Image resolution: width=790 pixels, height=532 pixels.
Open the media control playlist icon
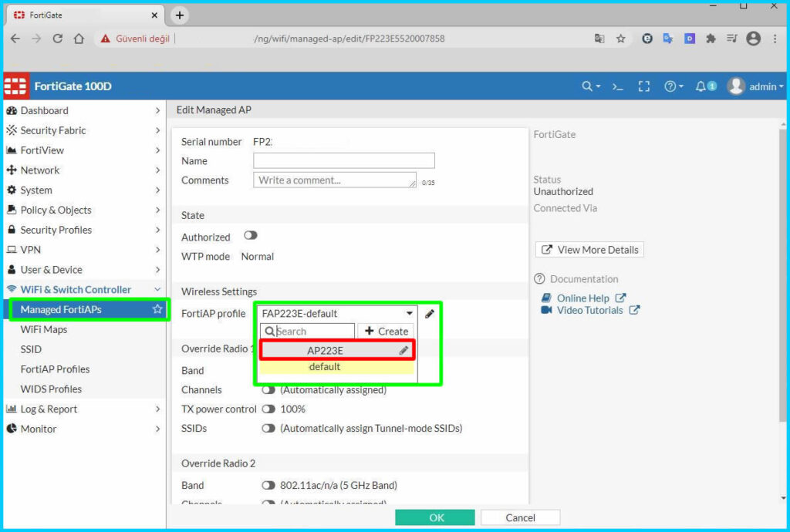tap(732, 39)
